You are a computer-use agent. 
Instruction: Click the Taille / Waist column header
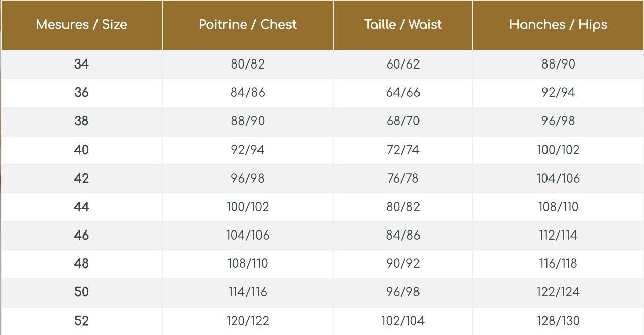(x=403, y=25)
